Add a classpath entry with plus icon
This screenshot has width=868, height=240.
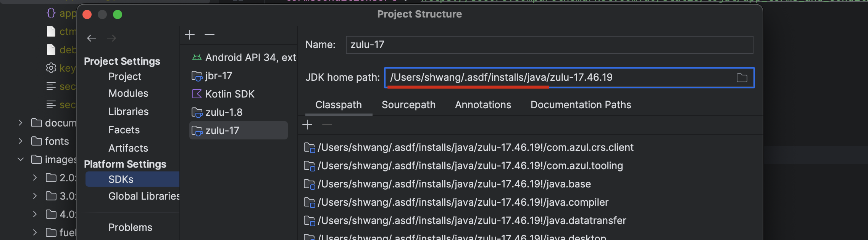coord(307,125)
